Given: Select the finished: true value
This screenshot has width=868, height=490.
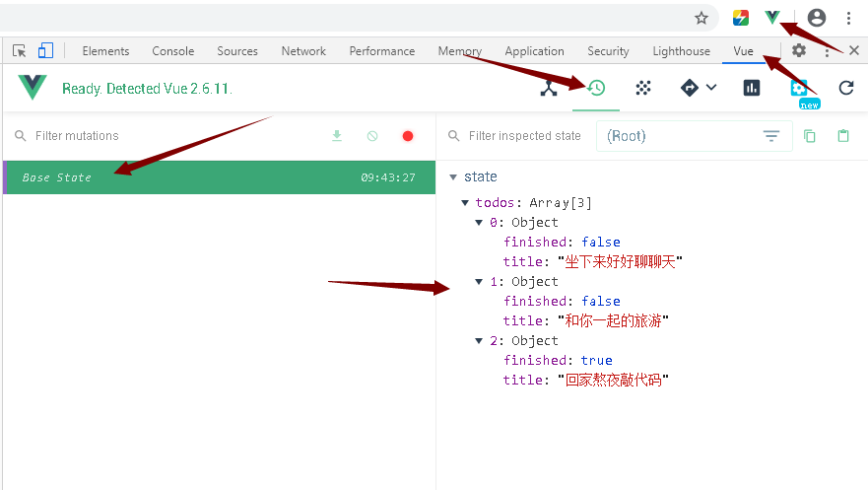Looking at the screenshot, I should [596, 361].
